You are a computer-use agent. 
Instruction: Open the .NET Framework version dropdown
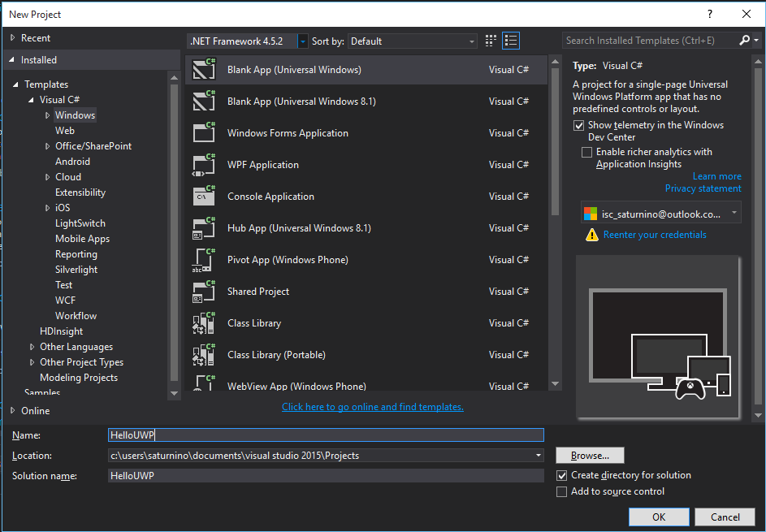303,41
